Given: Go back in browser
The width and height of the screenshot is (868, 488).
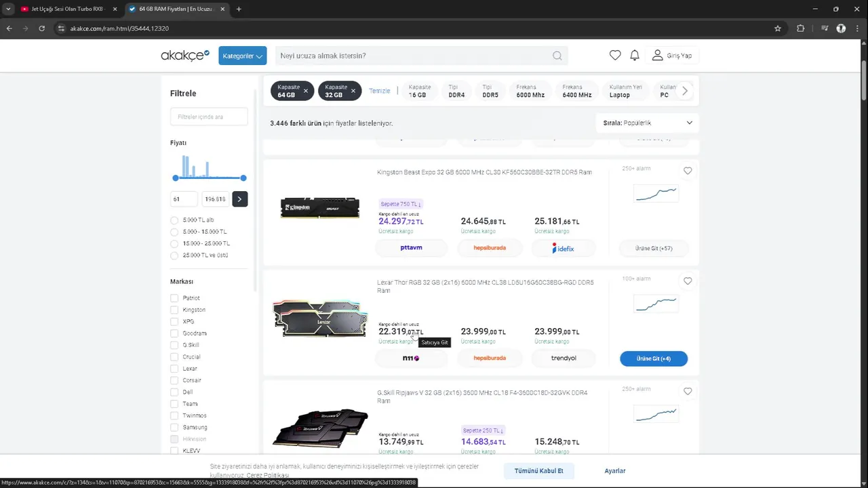Looking at the screenshot, I should 9,28.
